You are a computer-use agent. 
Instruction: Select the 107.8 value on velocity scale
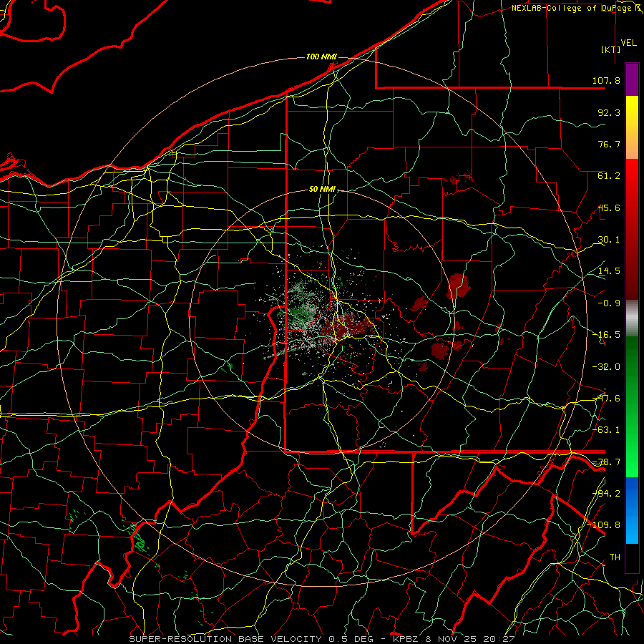pos(606,80)
